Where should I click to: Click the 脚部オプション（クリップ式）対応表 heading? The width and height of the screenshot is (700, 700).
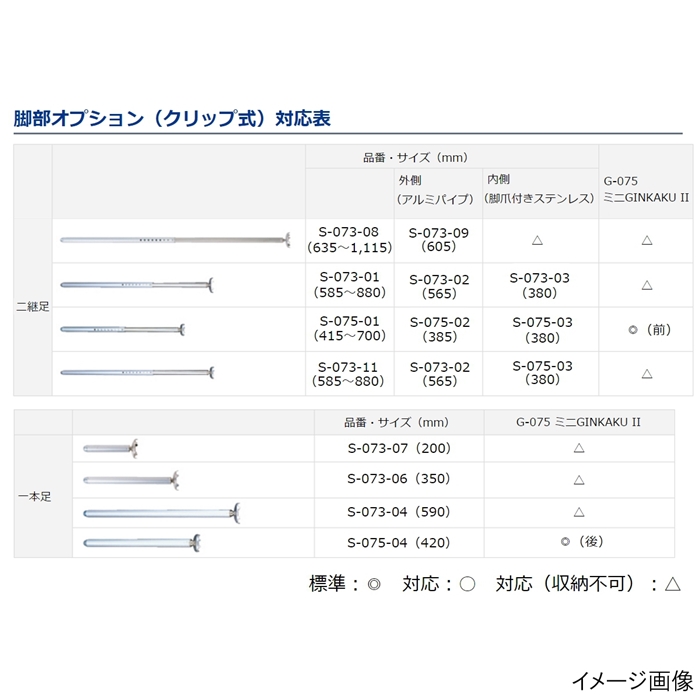pyautogui.click(x=172, y=118)
